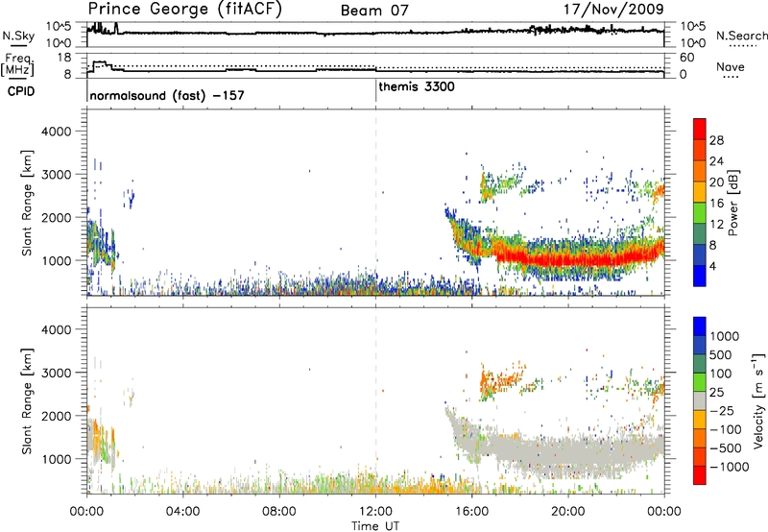Pick the red top segment of the power colorbar
Viewport: 768px width, 532px height.
pos(700,130)
